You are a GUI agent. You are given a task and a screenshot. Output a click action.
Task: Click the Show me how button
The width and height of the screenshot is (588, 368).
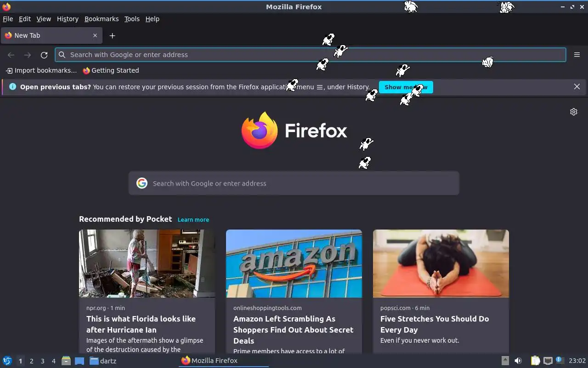pyautogui.click(x=406, y=87)
